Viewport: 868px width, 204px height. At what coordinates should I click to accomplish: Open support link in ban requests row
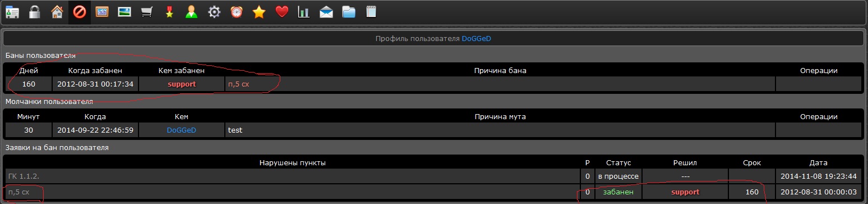click(685, 192)
